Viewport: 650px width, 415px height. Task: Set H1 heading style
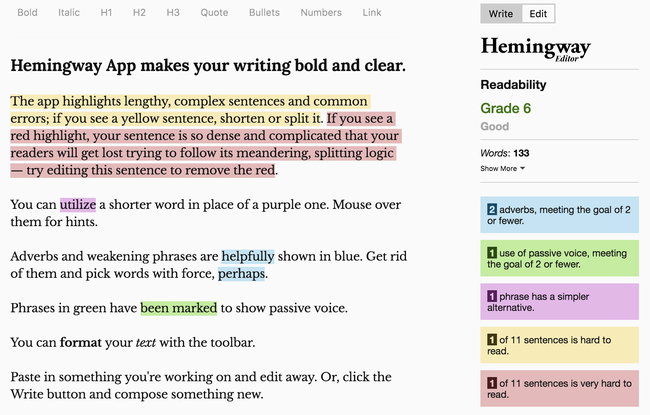click(106, 13)
